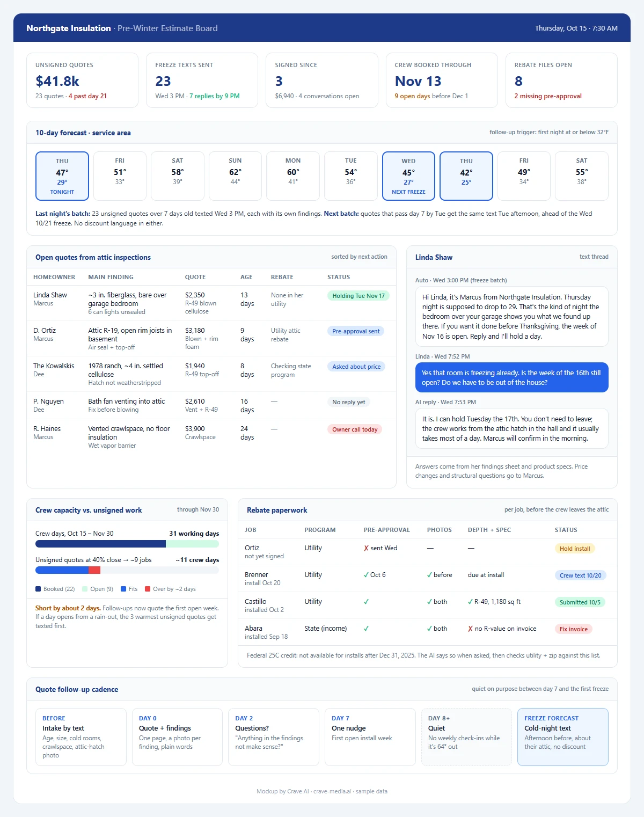
Task: Click the HOMEOWNER column header
Action: tap(54, 277)
